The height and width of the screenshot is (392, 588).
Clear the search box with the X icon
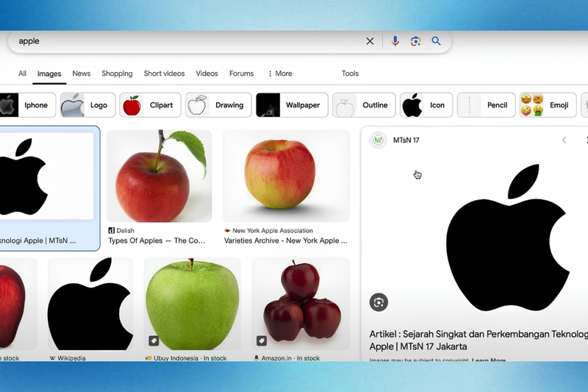(x=370, y=41)
